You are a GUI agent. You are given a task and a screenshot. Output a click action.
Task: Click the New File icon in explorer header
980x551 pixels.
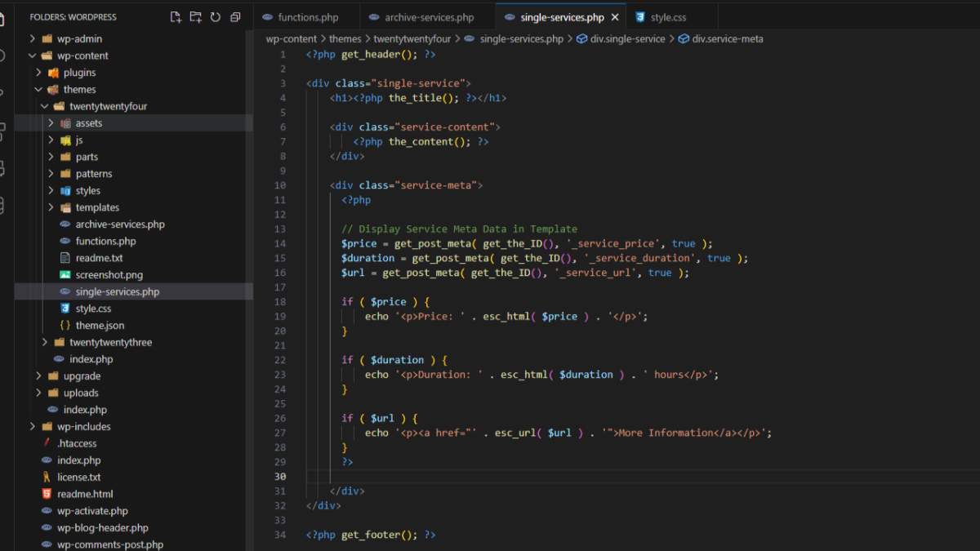tap(176, 17)
